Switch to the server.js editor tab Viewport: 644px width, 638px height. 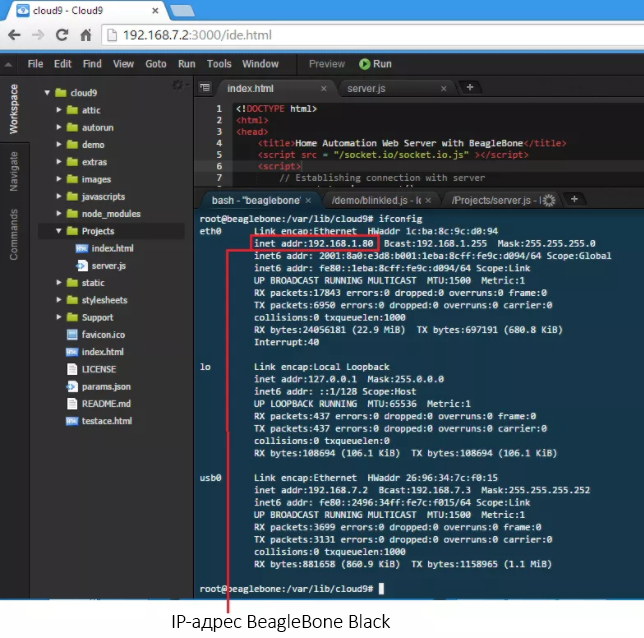[366, 89]
